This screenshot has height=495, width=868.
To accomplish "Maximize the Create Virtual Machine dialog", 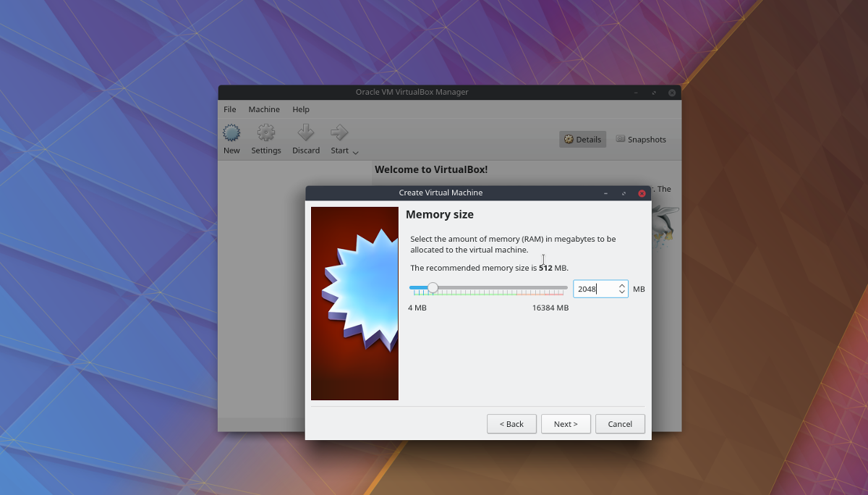I will pos(624,193).
